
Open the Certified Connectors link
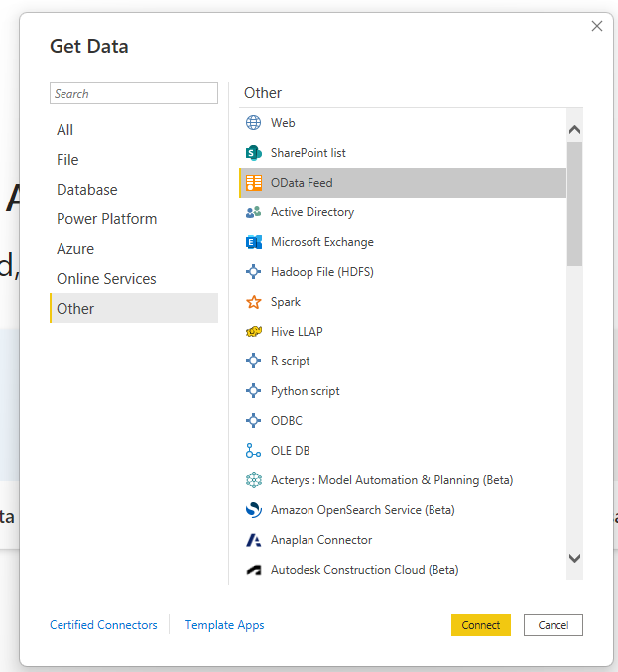(103, 625)
